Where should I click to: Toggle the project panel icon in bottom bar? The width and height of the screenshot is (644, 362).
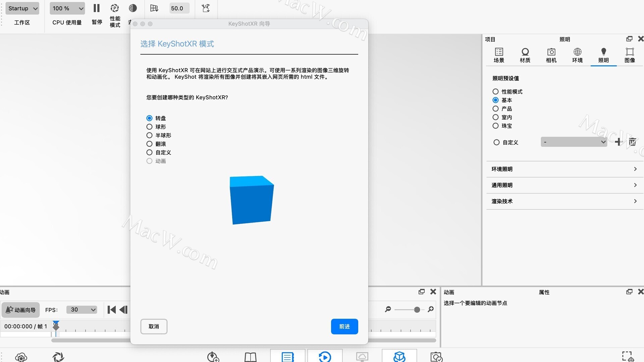tap(288, 356)
